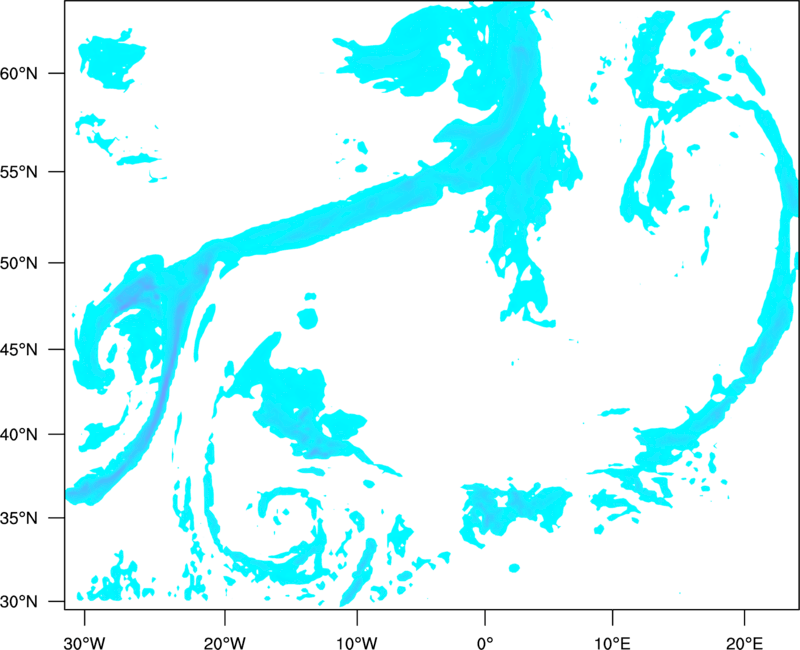
Task: Click the 55°N latitude label
Action: (19, 172)
